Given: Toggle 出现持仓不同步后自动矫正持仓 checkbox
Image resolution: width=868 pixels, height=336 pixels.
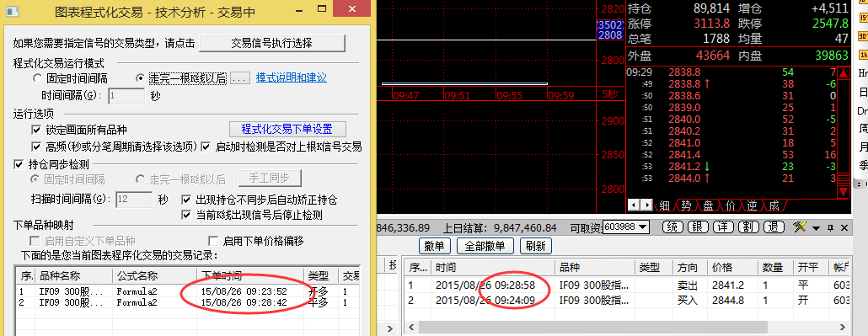Looking at the screenshot, I should [x=187, y=200].
